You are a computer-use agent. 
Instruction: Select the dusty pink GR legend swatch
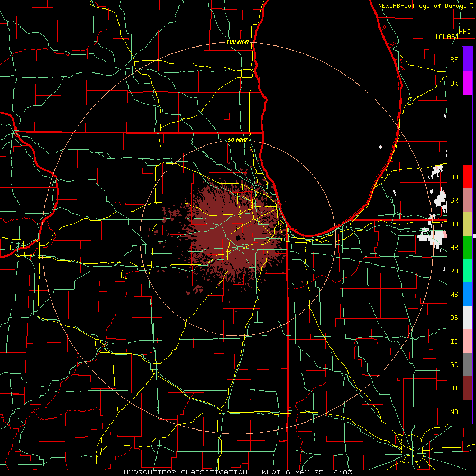tap(467, 200)
